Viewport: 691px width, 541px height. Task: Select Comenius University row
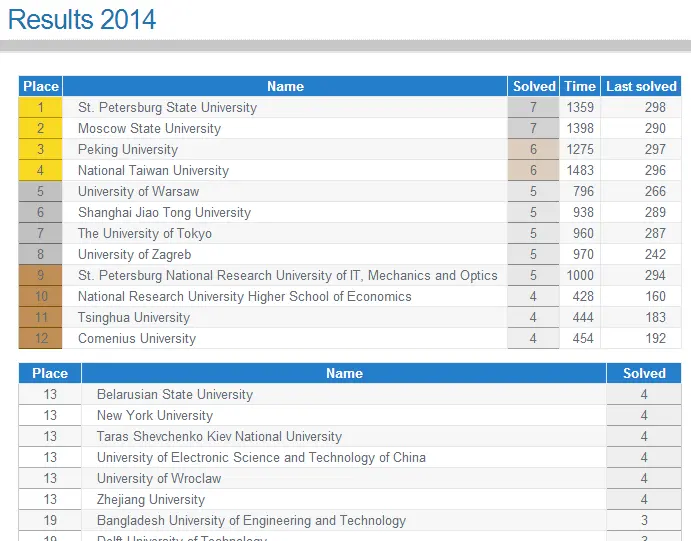tap(350, 338)
